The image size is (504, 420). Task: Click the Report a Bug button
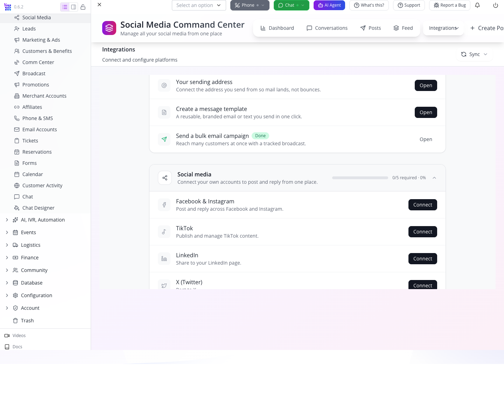pyautogui.click(x=450, y=5)
